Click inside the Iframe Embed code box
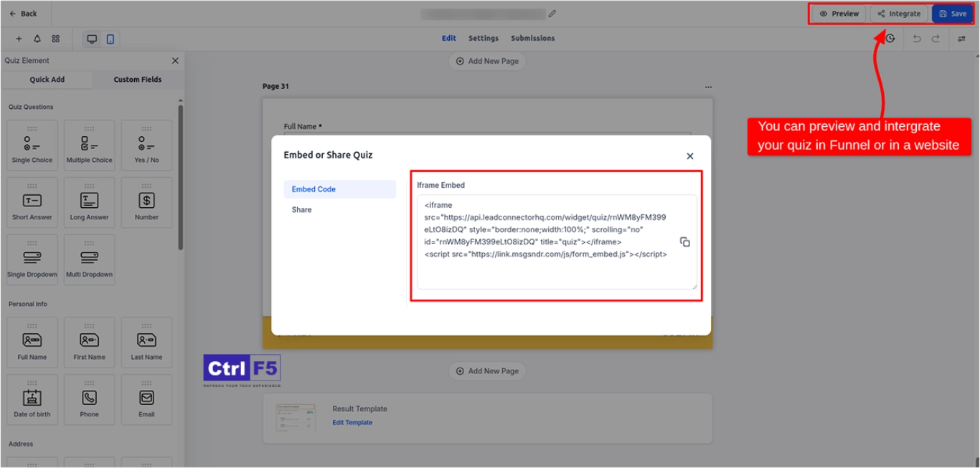The width and height of the screenshot is (980, 468). coord(545,272)
